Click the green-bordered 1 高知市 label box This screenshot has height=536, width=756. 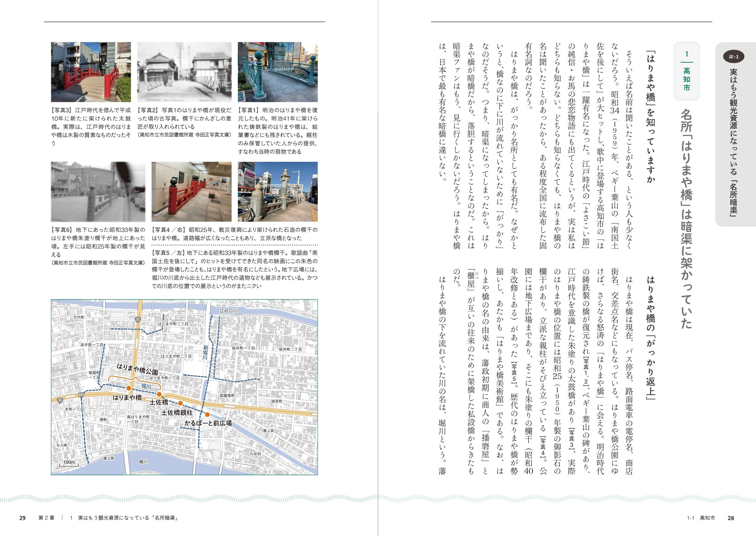686,71
